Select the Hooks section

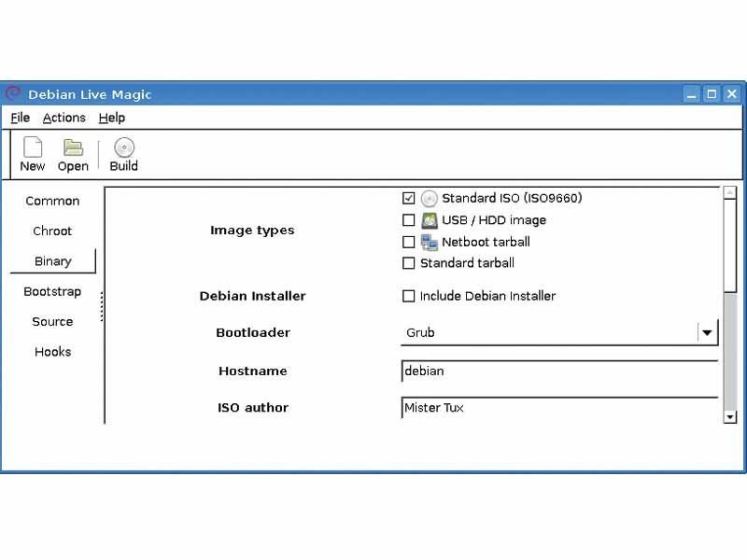point(52,352)
